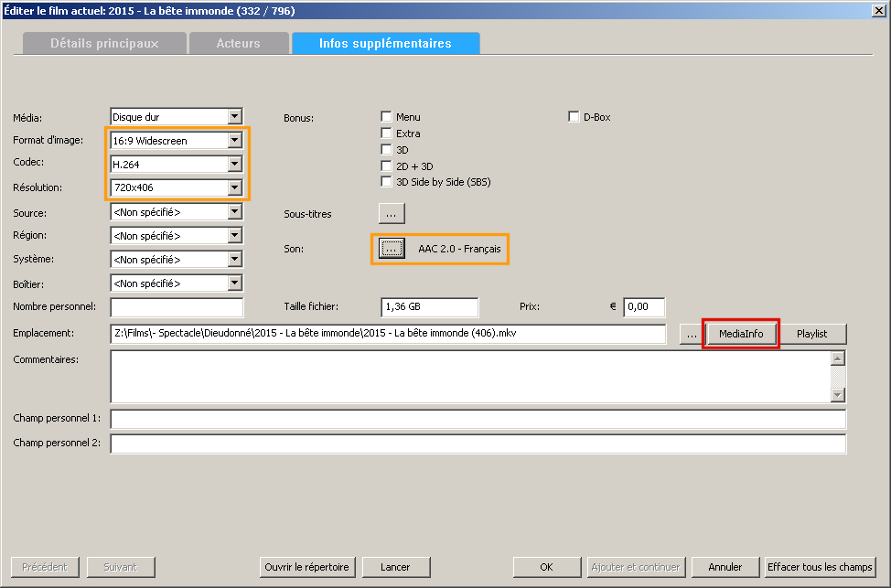Click the Commentaires scrollbar up arrow
The height and width of the screenshot is (588, 891).
pyautogui.click(x=838, y=358)
